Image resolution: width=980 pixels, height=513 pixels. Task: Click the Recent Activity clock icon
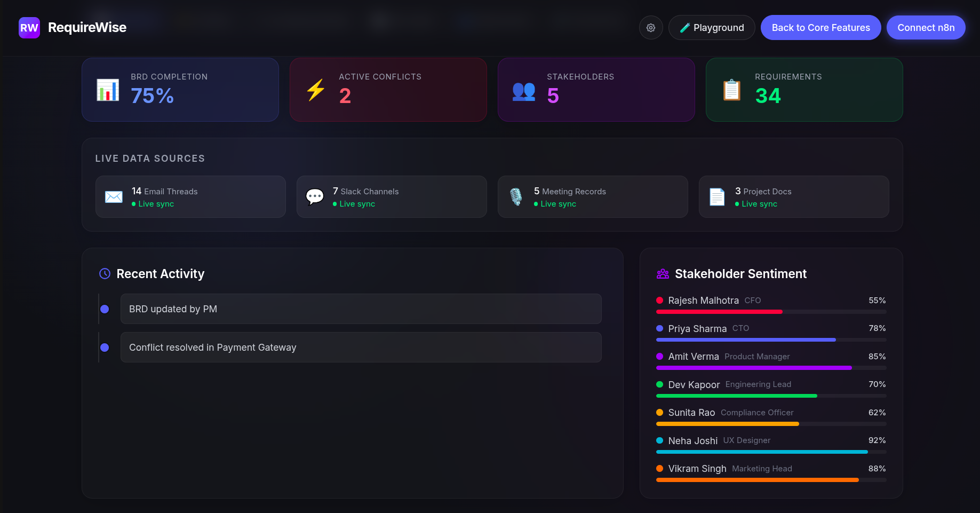coord(105,274)
